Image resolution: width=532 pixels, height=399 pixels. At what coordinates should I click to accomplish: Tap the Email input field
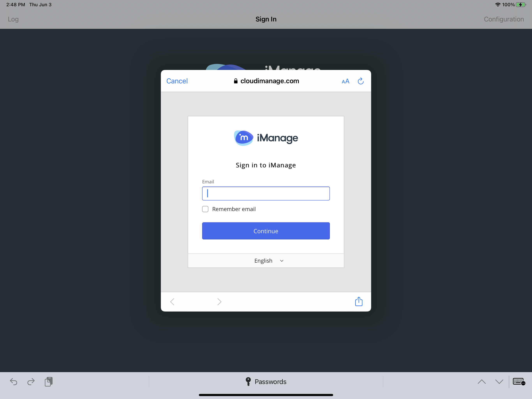point(266,193)
